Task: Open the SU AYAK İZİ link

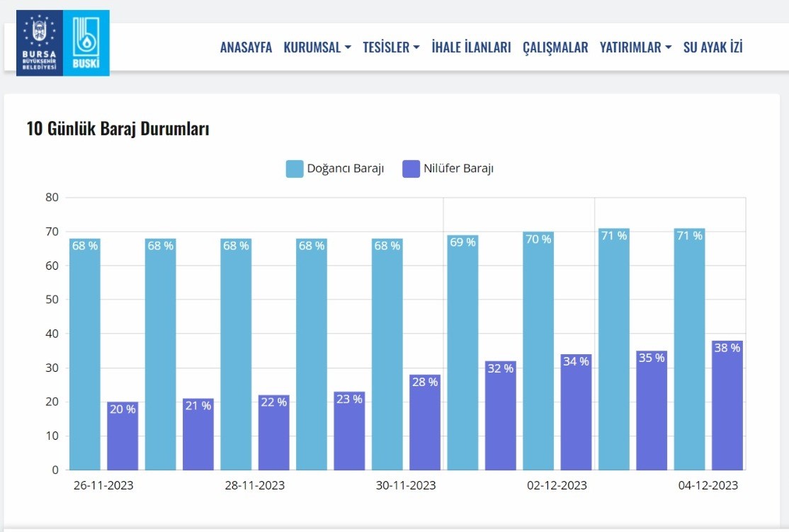Action: click(x=713, y=47)
